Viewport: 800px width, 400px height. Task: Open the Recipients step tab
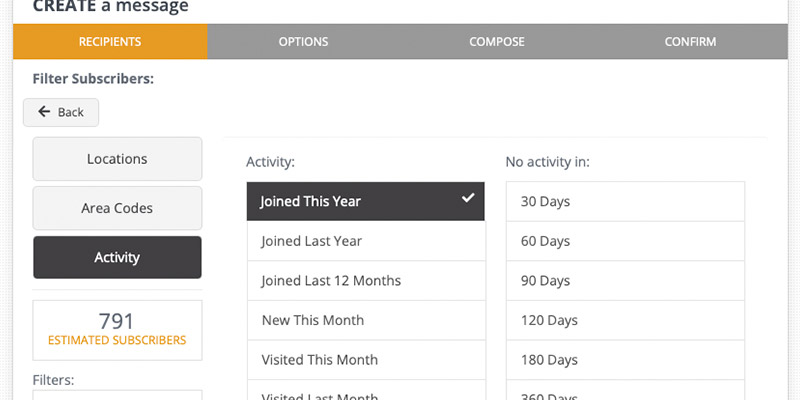[110, 42]
